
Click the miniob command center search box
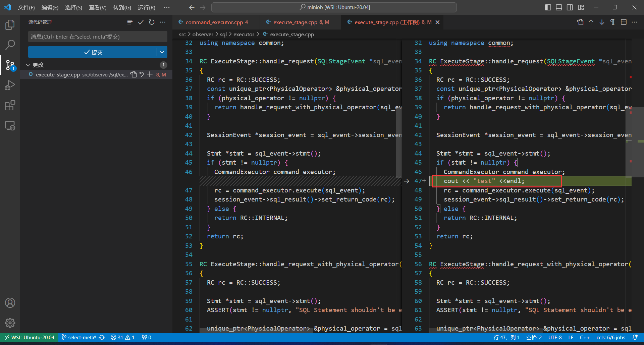click(x=334, y=7)
